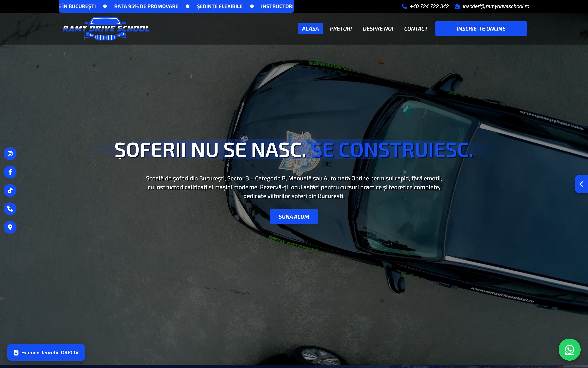The height and width of the screenshot is (368, 588).
Task: Open the CONTACT menu item
Action: point(416,29)
